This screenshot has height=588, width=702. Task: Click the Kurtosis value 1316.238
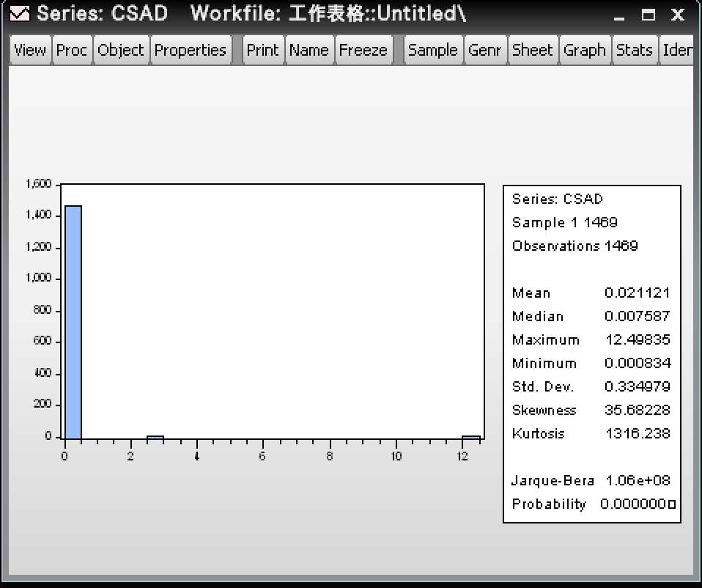(638, 433)
